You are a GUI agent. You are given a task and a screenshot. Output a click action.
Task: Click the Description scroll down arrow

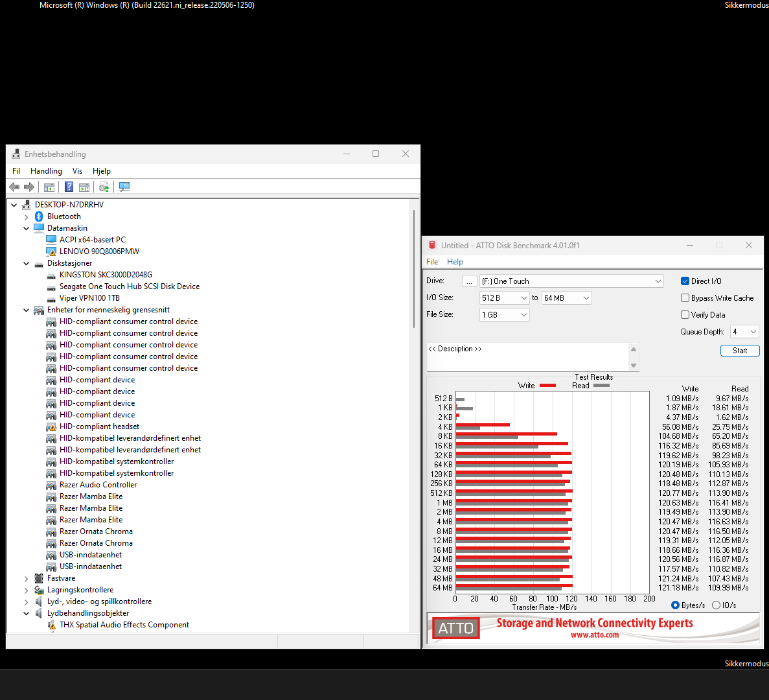(633, 366)
